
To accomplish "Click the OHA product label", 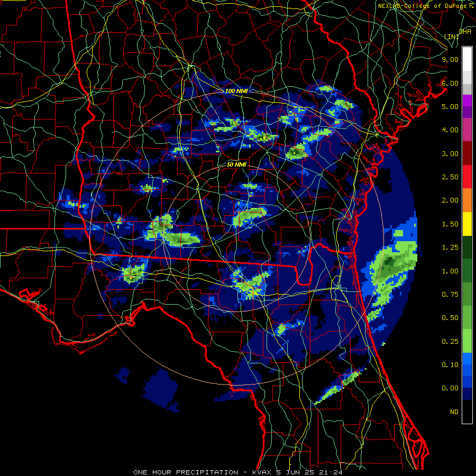I will pos(465,31).
